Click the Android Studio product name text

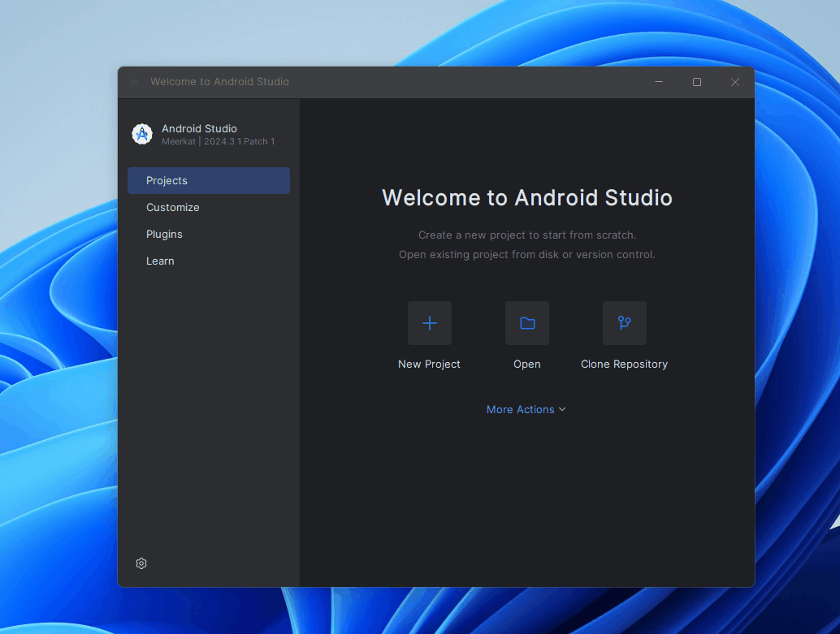(199, 128)
